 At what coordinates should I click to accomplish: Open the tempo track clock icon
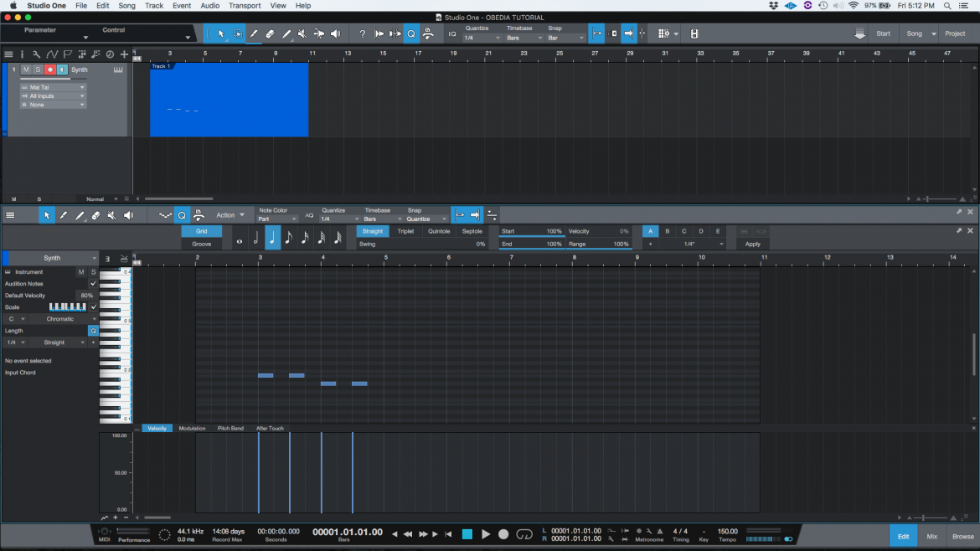tap(110, 54)
